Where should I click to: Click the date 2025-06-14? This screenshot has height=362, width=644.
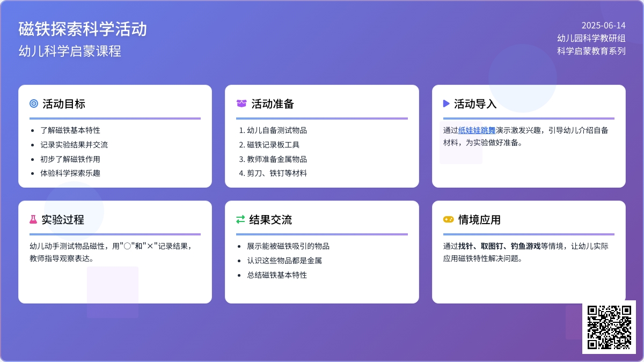pos(603,25)
